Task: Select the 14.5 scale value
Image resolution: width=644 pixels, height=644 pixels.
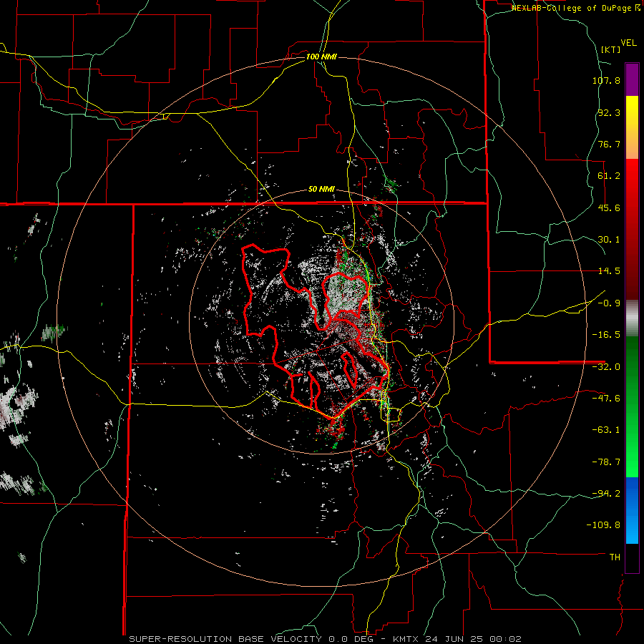Action: (x=609, y=271)
